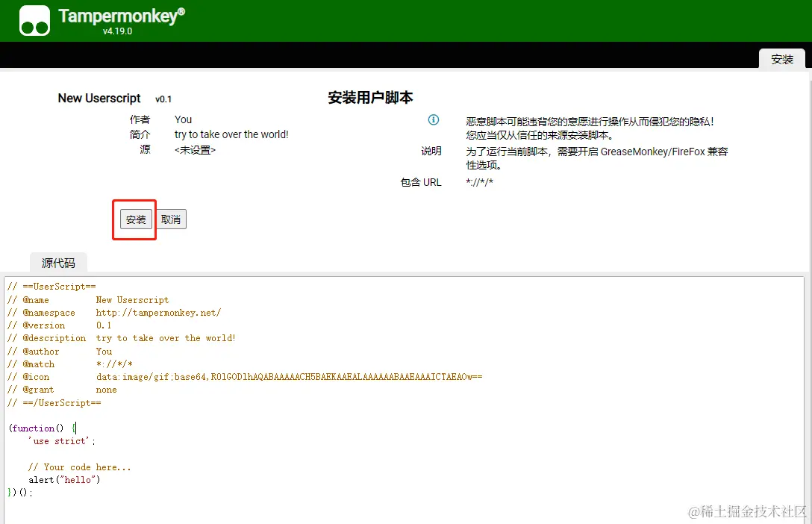Click the 简介 description label

point(140,134)
